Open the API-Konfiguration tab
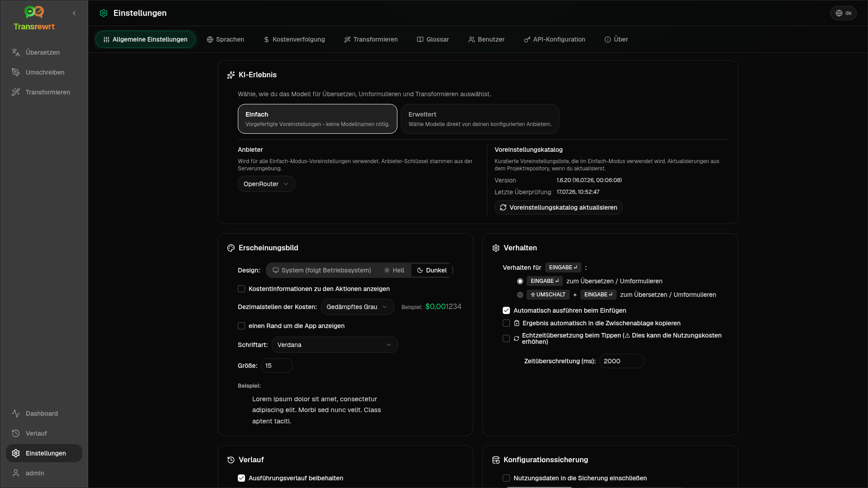868x488 pixels. [555, 40]
